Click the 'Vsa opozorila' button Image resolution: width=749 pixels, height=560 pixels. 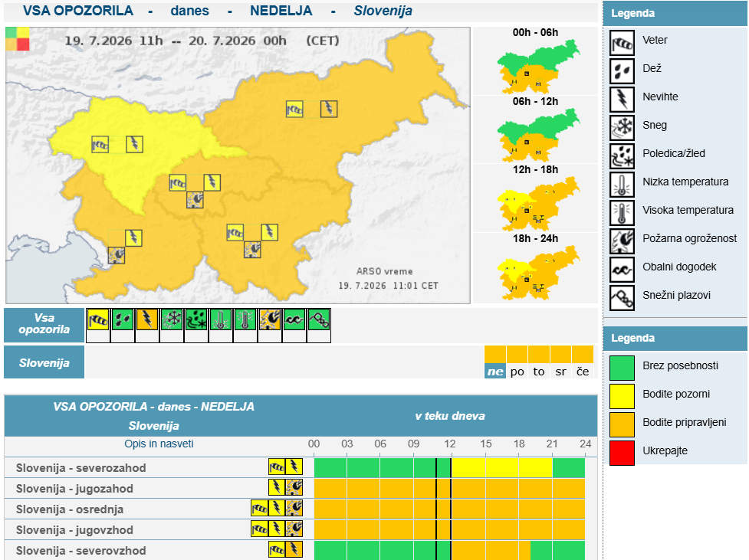(44, 325)
